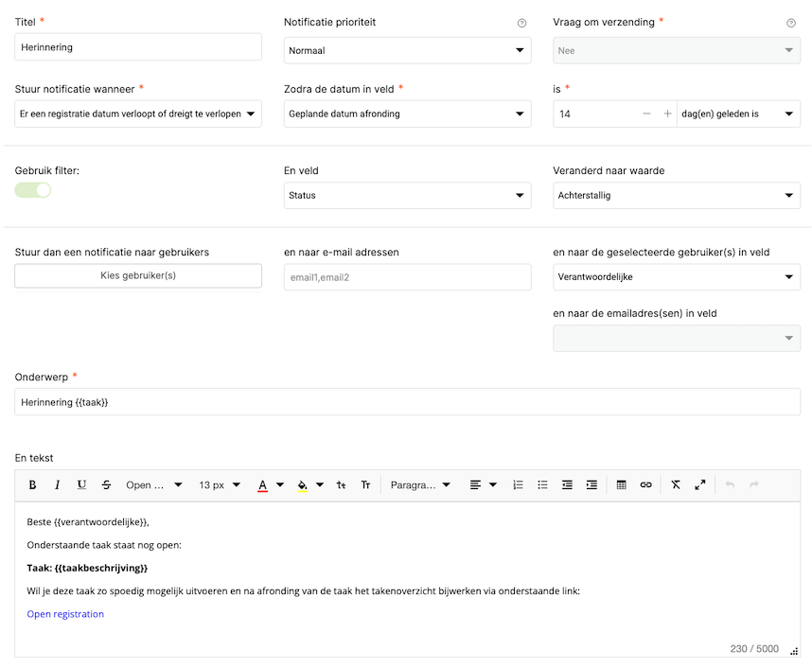The width and height of the screenshot is (812, 668).
Task: Open the font color picker
Action: tap(271, 484)
